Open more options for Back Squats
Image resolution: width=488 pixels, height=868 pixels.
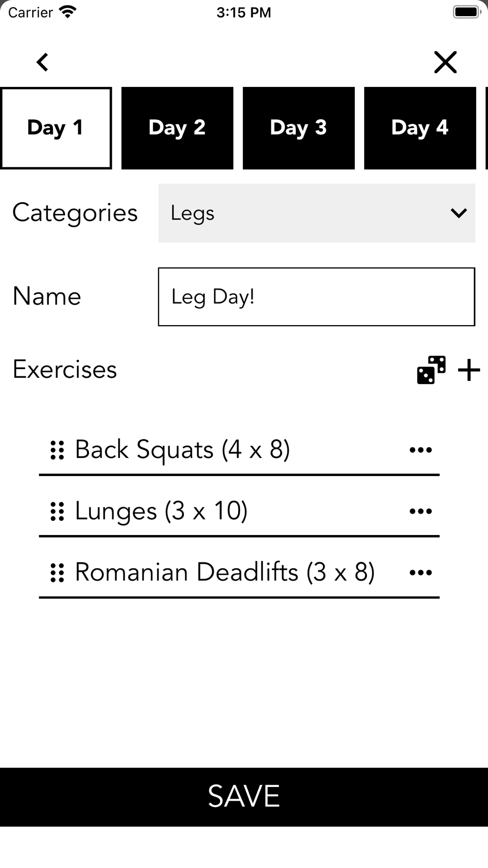pos(421,450)
